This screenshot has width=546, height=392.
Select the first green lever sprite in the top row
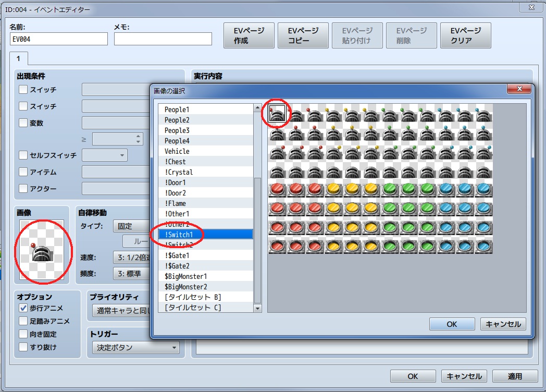(389, 113)
